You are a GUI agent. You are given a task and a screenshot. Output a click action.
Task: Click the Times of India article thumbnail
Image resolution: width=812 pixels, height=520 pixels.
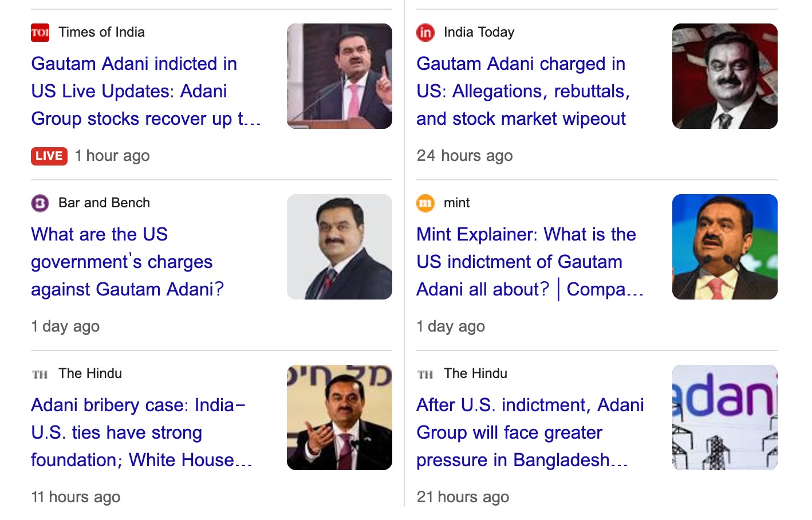[340, 76]
